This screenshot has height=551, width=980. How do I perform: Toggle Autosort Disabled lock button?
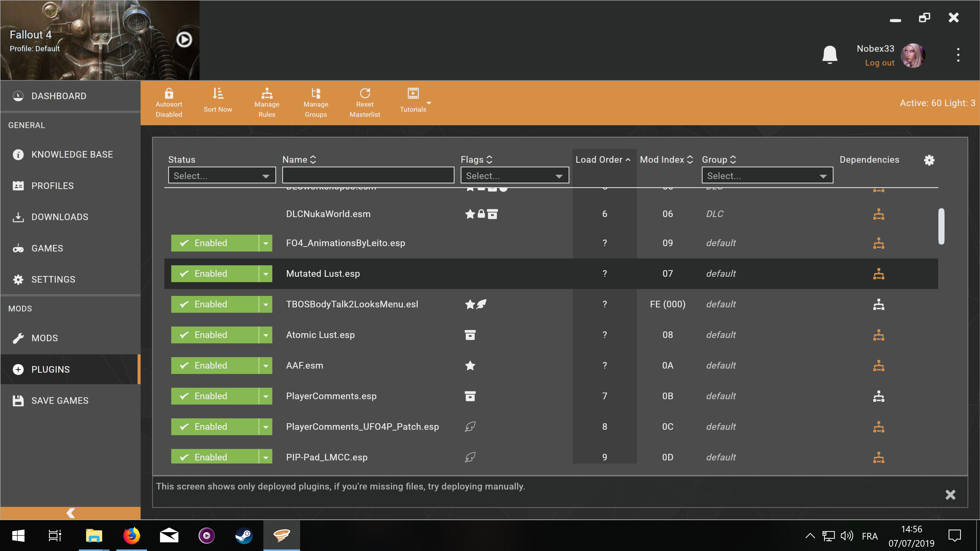[169, 103]
